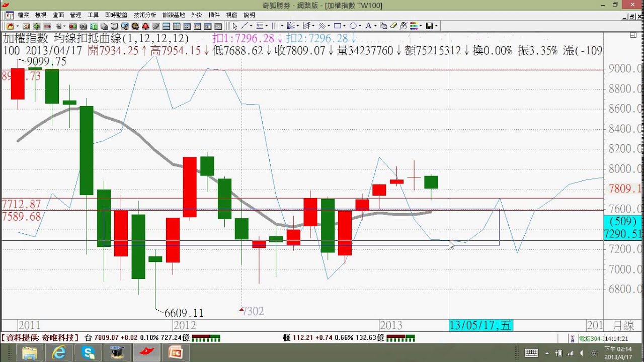
Task: Click the volume speaker tray icon
Action: (x=582, y=353)
